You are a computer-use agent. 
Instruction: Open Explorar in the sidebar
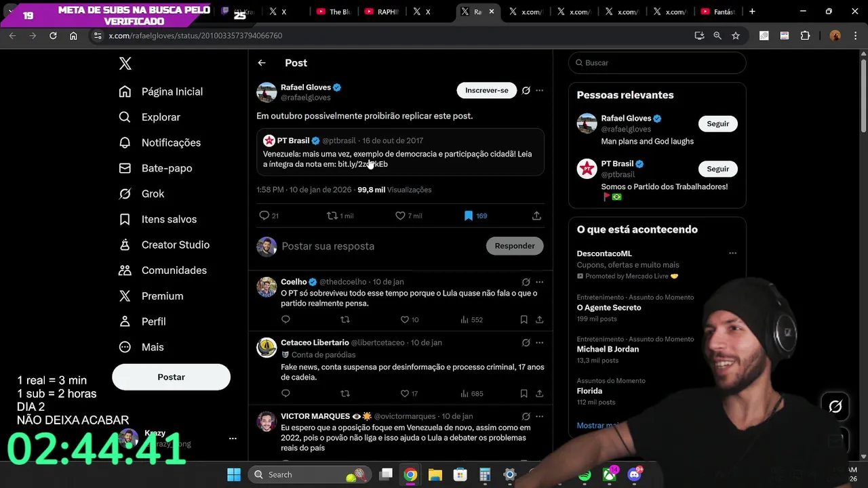pyautogui.click(x=149, y=117)
